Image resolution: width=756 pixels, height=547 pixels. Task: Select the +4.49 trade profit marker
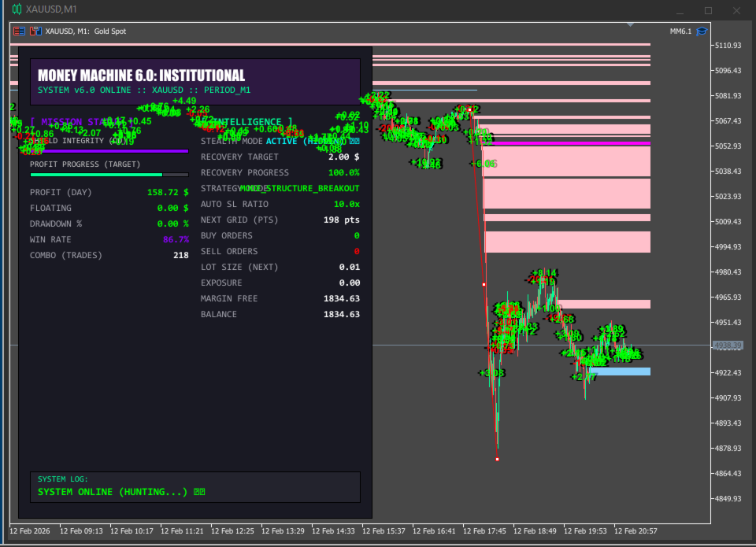click(184, 101)
